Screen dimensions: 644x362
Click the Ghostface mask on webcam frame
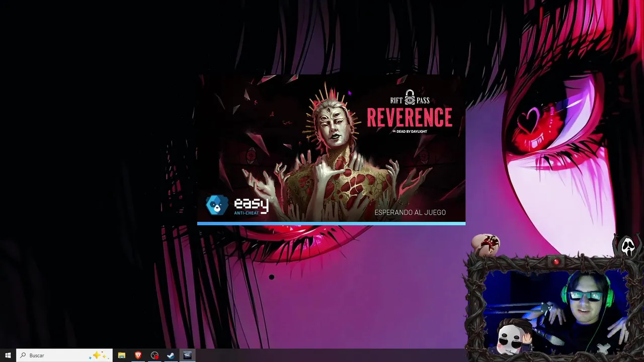627,246
